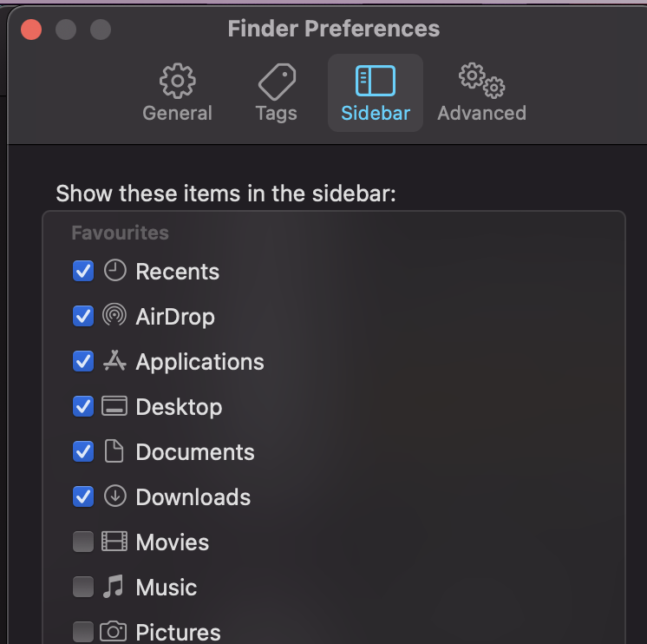Click the Downloads arrow icon
The height and width of the screenshot is (644, 647).
pyautogui.click(x=114, y=496)
